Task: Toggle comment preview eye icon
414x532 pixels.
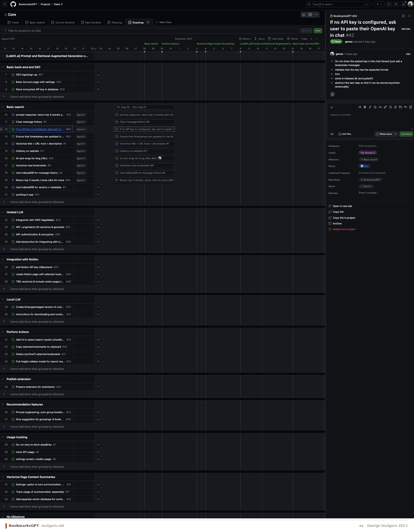Action: pos(332,107)
